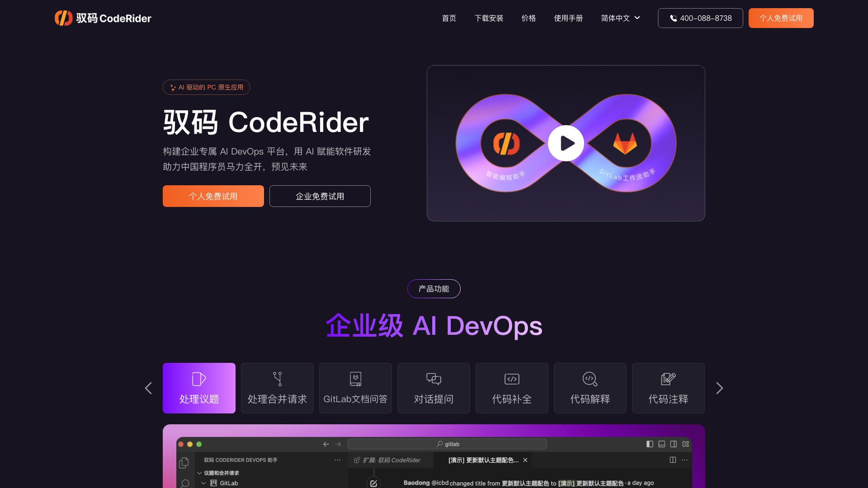Show previous feature with left chevron
The image size is (868, 488).
point(148,388)
